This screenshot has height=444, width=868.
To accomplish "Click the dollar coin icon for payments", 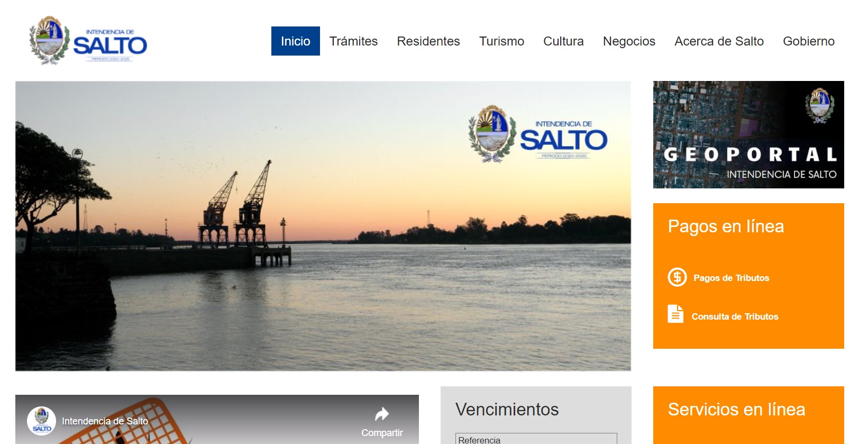I will click(x=677, y=277).
